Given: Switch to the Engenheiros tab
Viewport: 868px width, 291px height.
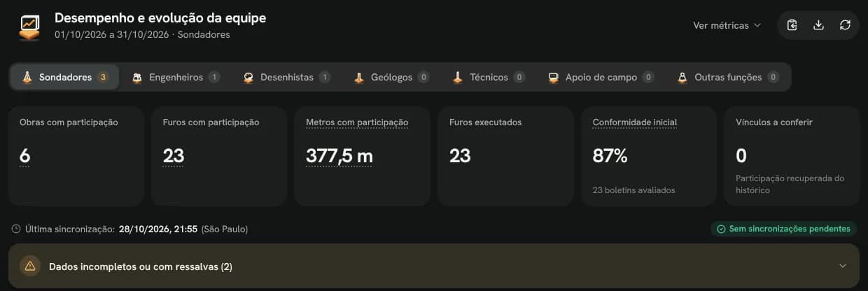Looking at the screenshot, I should (176, 77).
